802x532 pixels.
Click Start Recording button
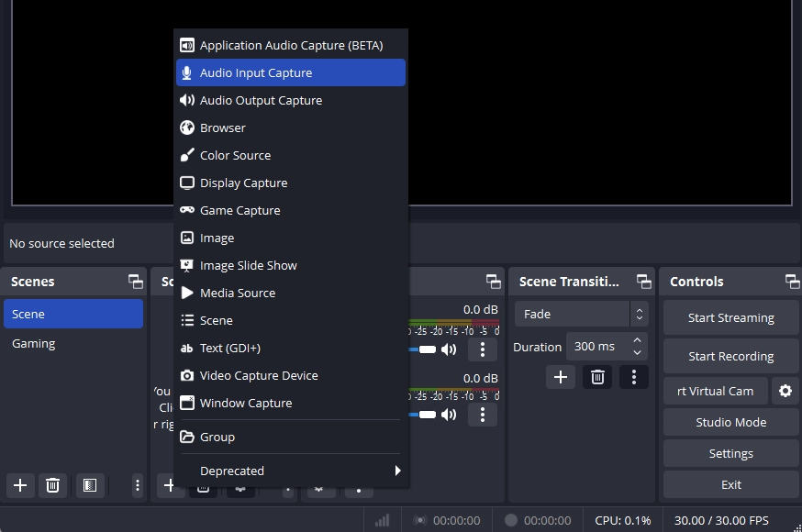pyautogui.click(x=731, y=356)
